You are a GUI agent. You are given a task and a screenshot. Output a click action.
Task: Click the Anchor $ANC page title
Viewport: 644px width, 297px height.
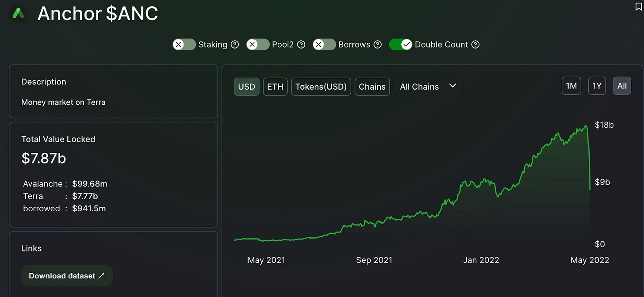[98, 14]
